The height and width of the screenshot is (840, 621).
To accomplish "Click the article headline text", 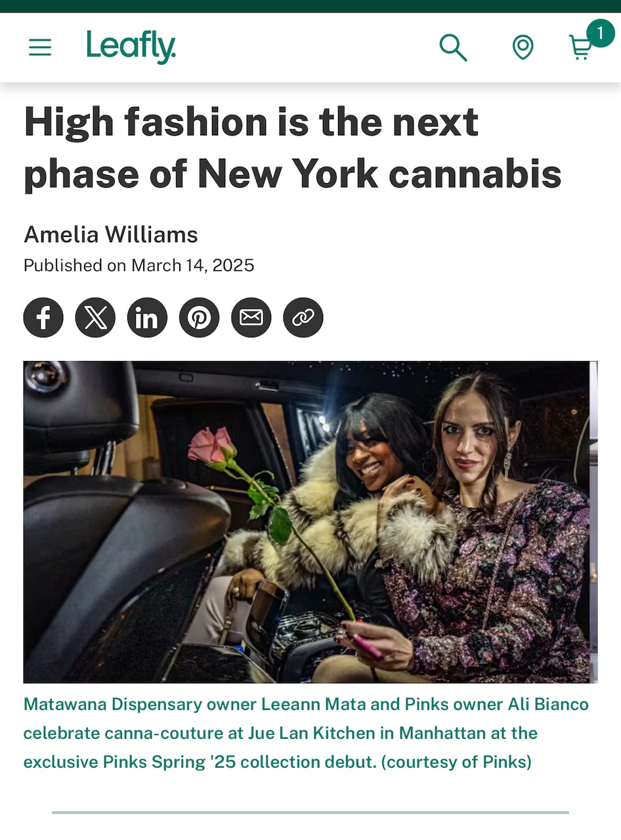I will pos(293,148).
